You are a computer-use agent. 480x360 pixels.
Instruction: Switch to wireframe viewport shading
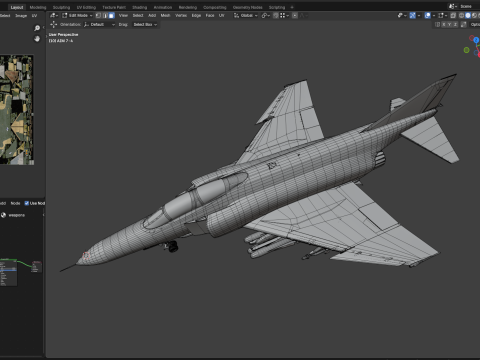pos(462,15)
